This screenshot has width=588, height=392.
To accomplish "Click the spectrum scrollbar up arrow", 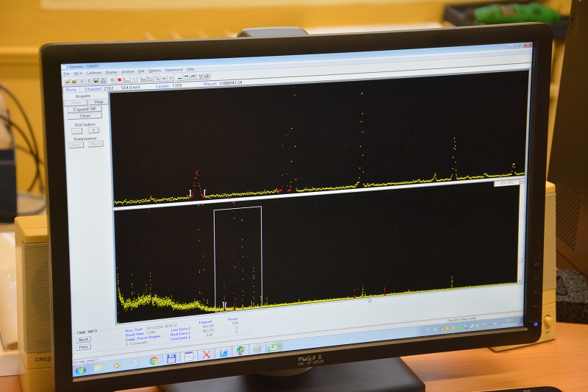I will pos(522,182).
